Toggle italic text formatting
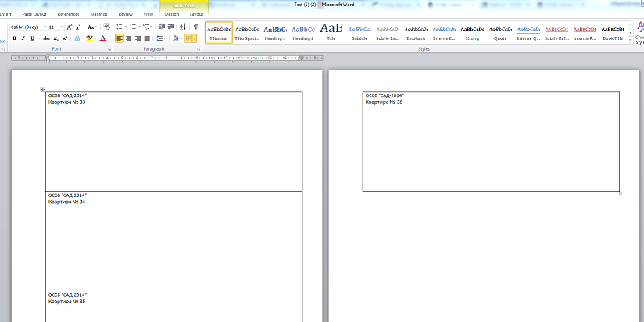The height and width of the screenshot is (322, 644). [x=23, y=38]
